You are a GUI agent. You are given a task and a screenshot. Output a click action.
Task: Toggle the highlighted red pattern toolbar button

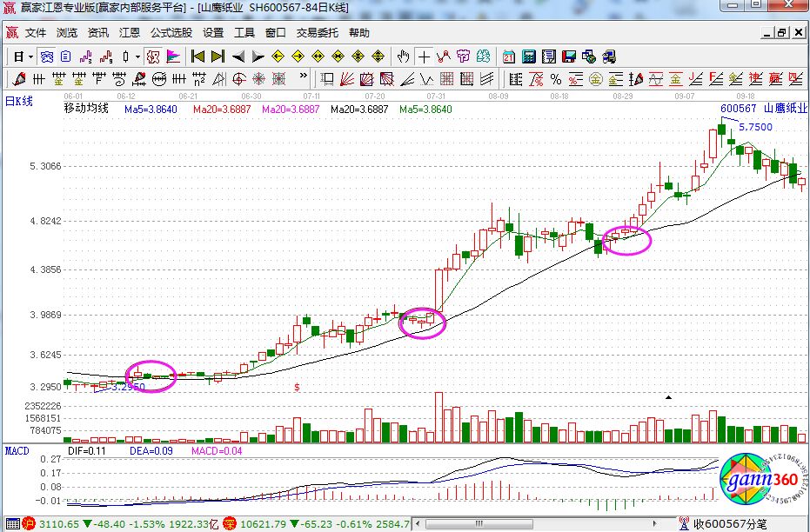pyautogui.click(x=152, y=57)
